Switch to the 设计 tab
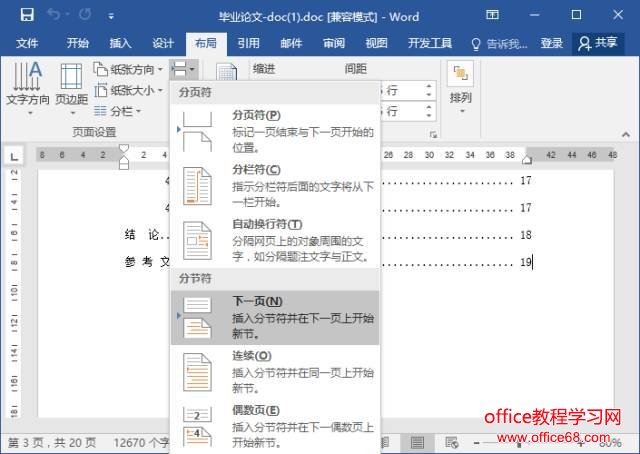Image resolution: width=640 pixels, height=454 pixels. point(163,43)
